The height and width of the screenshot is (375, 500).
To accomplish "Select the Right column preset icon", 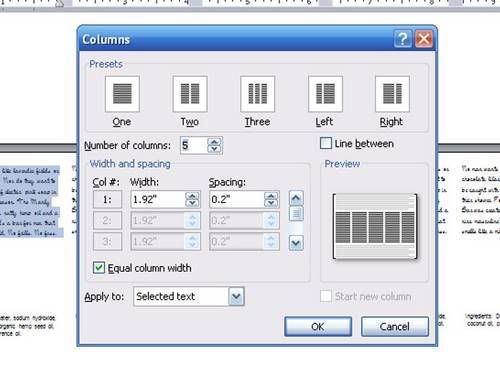I will (392, 94).
